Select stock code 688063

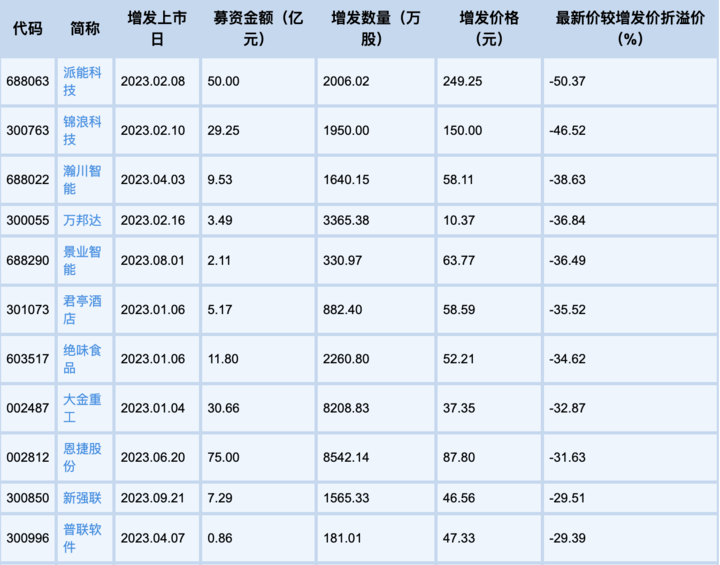pyautogui.click(x=28, y=81)
